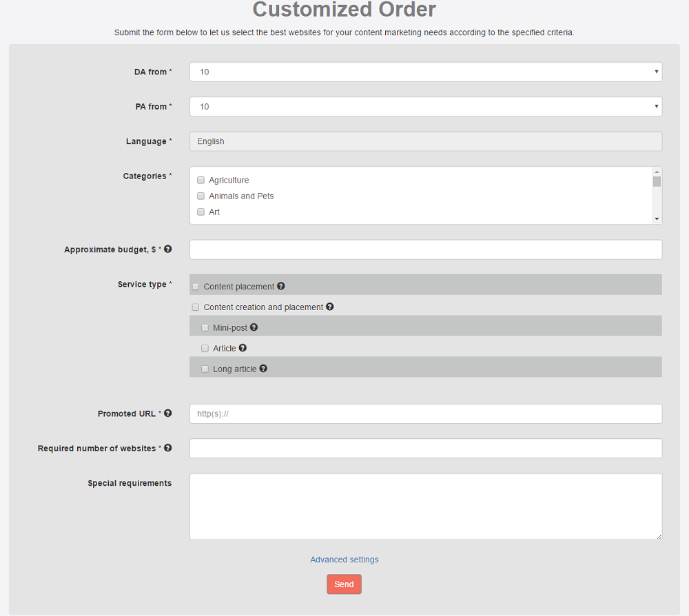Click the Categories list scroll up arrow

click(x=657, y=172)
